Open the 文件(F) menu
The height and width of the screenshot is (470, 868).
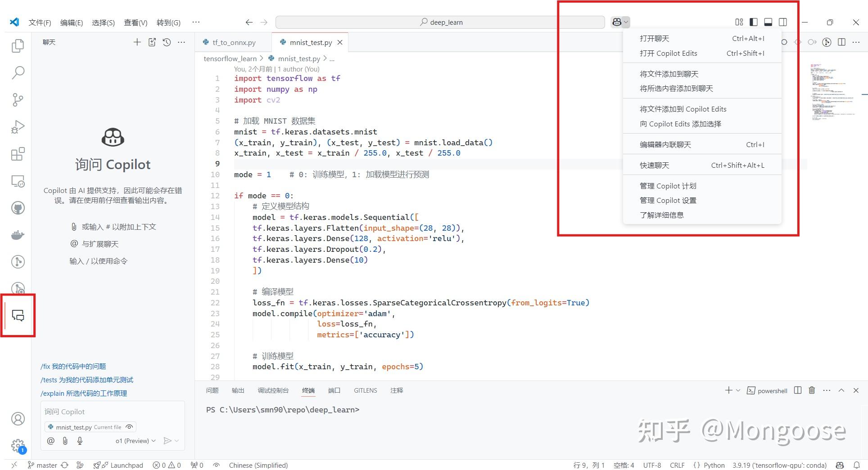[40, 22]
